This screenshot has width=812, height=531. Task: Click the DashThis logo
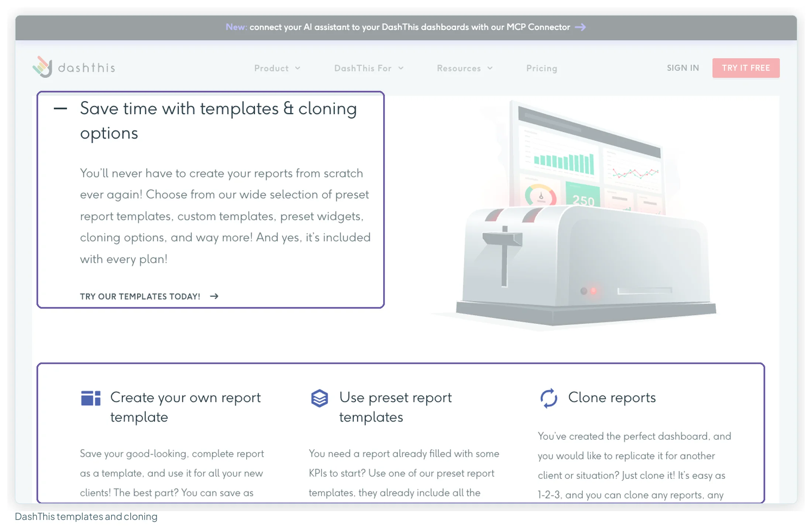pos(74,67)
